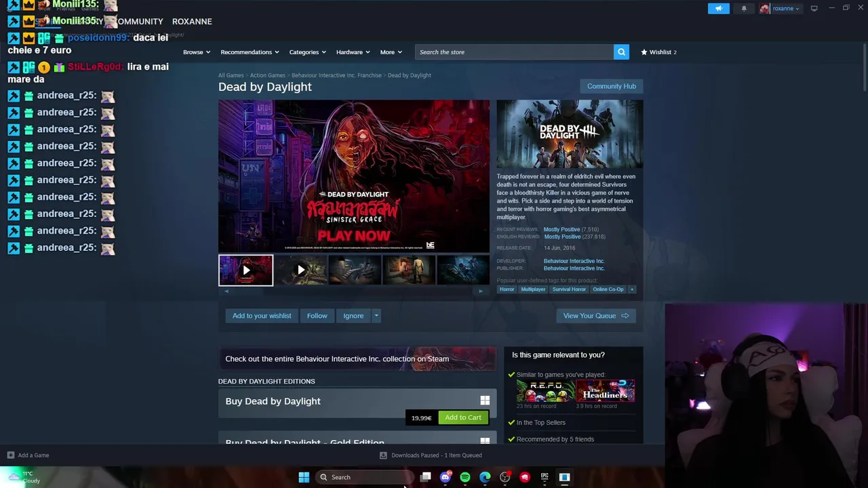Screen dimensions: 868x488
Task: Expand the More menu
Action: (391, 52)
